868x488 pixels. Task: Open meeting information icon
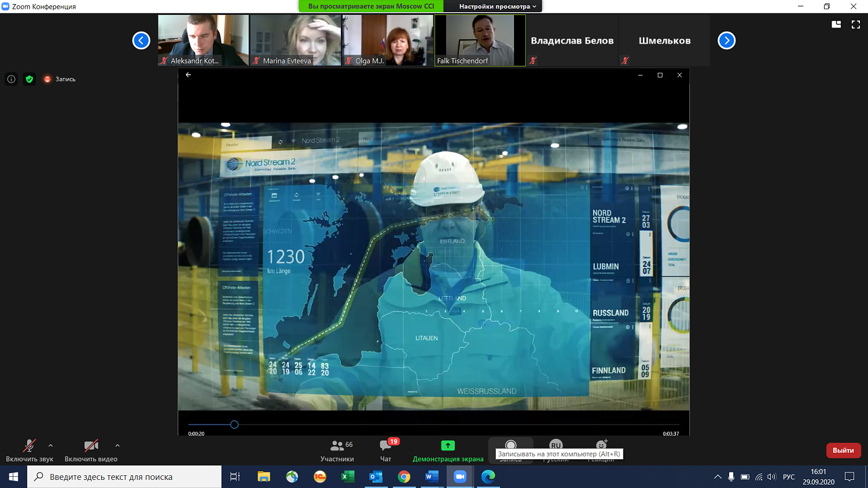point(11,79)
